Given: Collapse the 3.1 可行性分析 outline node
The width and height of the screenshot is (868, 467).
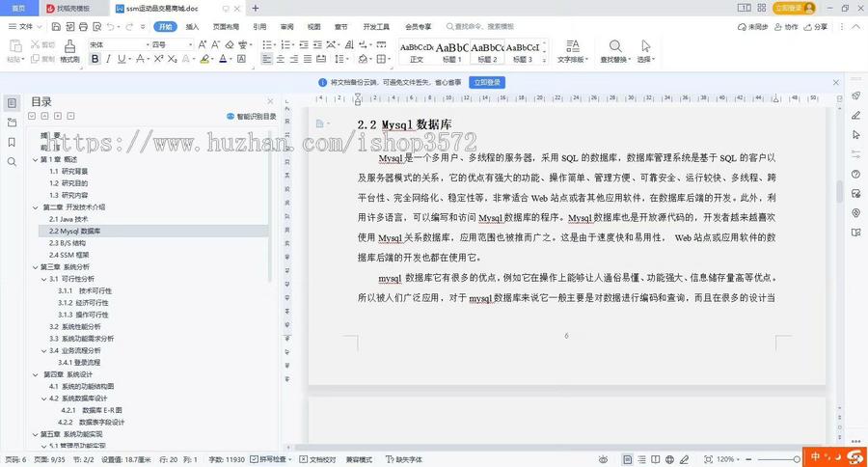Looking at the screenshot, I should (x=43, y=279).
